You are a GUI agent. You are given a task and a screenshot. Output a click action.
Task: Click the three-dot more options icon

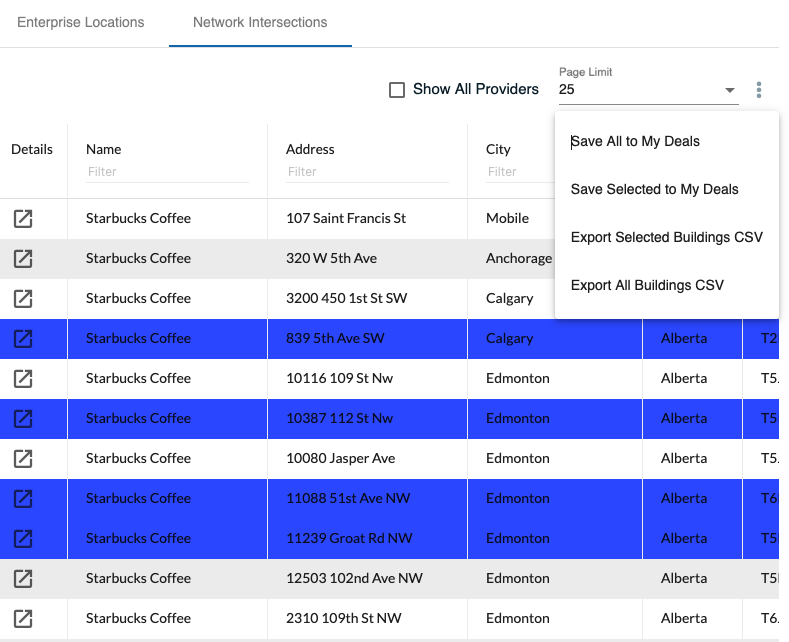pos(759,90)
